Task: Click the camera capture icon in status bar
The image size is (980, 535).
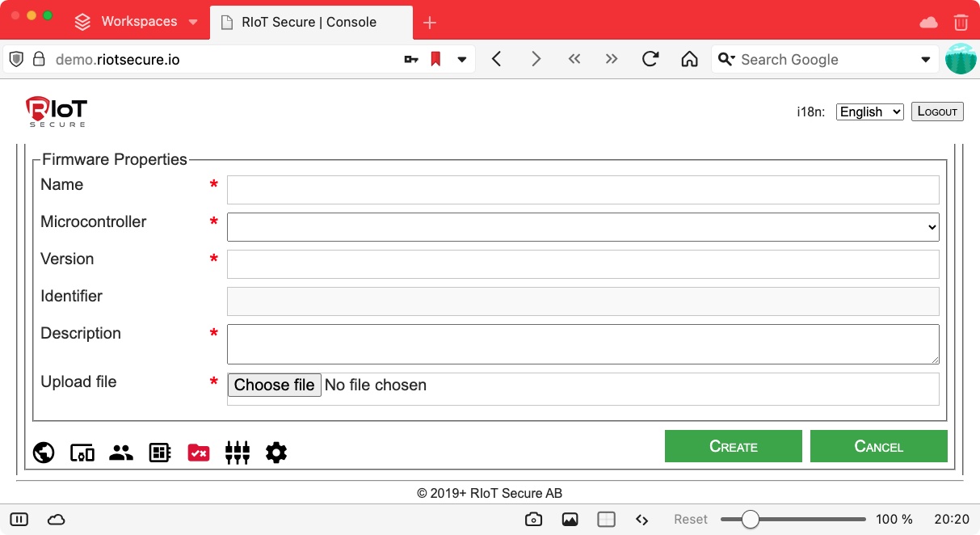Action: (533, 520)
